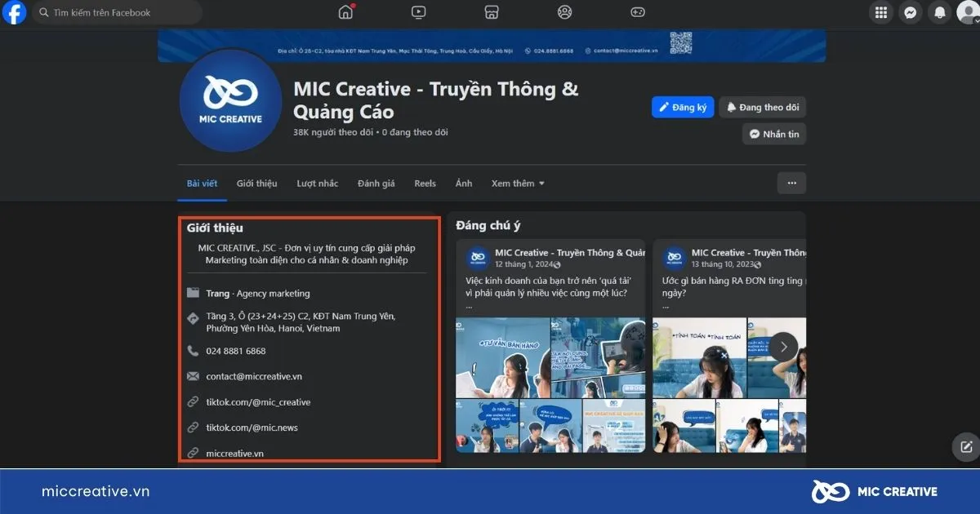The width and height of the screenshot is (980, 514).
Task: Switch to the Giới thiệu tab
Action: (256, 183)
